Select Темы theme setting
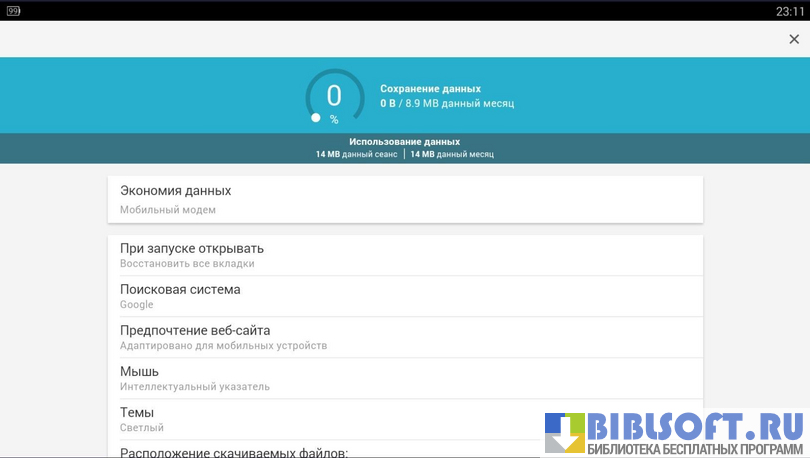 pyautogui.click(x=405, y=419)
